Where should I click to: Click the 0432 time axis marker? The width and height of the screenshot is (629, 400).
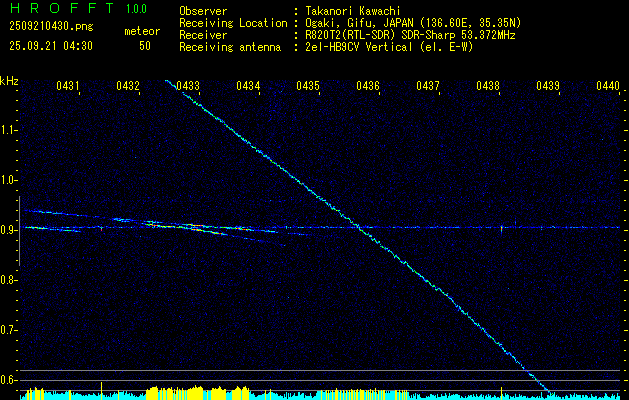pyautogui.click(x=128, y=85)
